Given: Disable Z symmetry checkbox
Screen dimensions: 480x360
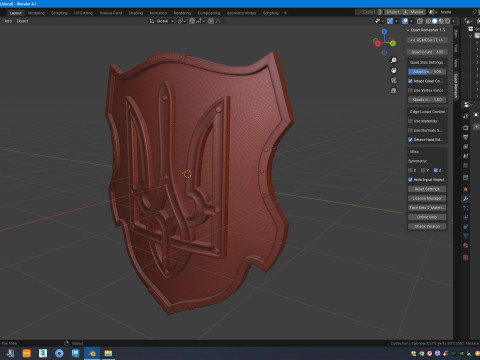Looking at the screenshot, I should (435, 170).
